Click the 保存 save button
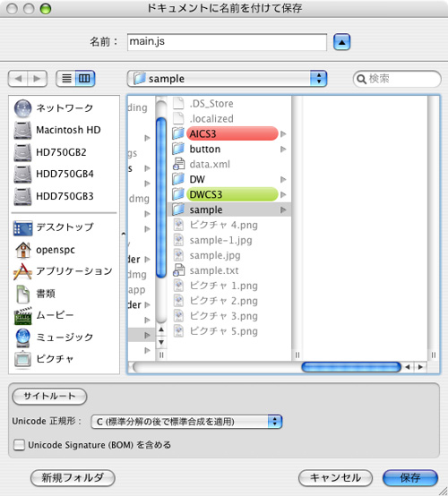The image size is (448, 496). pyautogui.click(x=410, y=478)
